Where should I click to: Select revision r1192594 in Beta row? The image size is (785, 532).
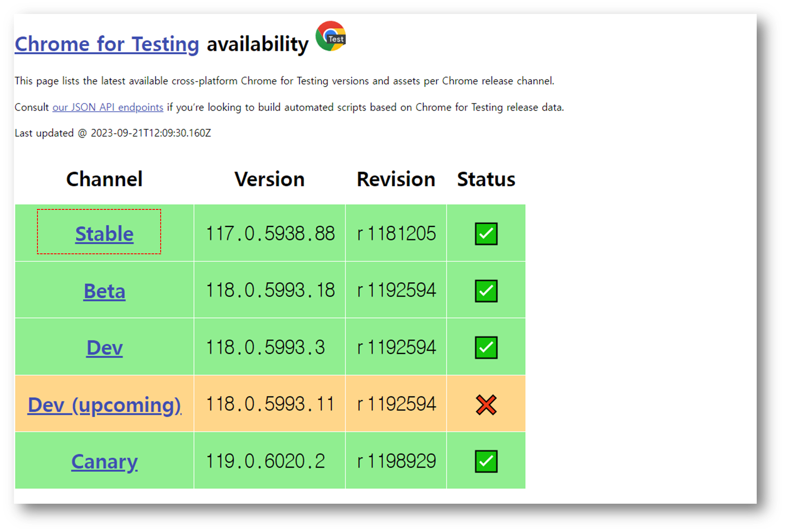click(396, 290)
